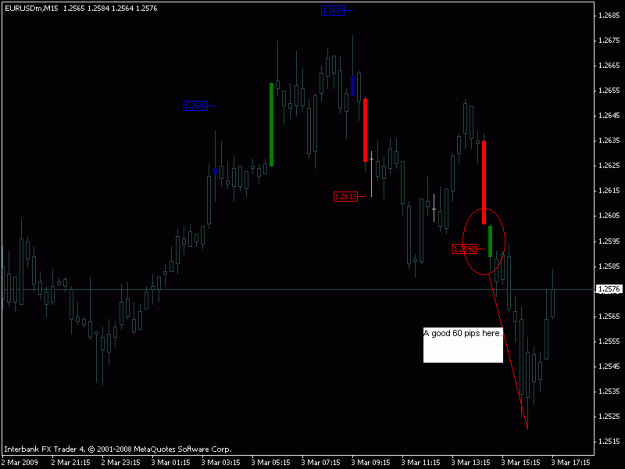Image resolution: width=625 pixels, height=469 pixels.
Task: Click the 3 Mar 13:15 time label
Action: [x=471, y=463]
